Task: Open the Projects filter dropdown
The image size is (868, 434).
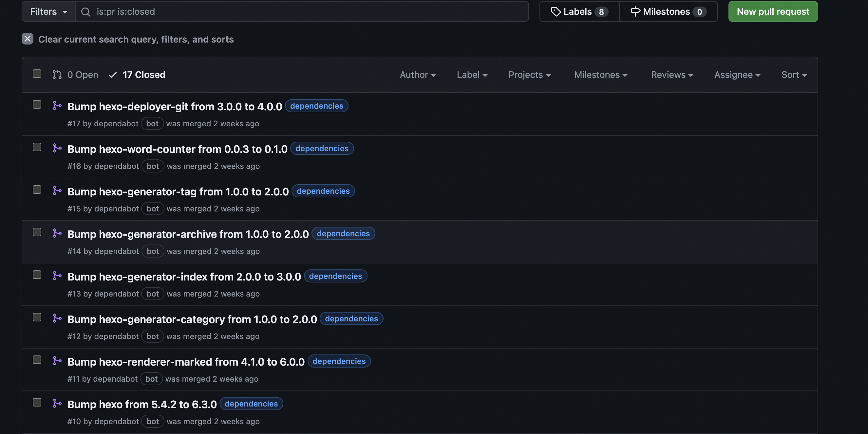Action: coord(529,75)
